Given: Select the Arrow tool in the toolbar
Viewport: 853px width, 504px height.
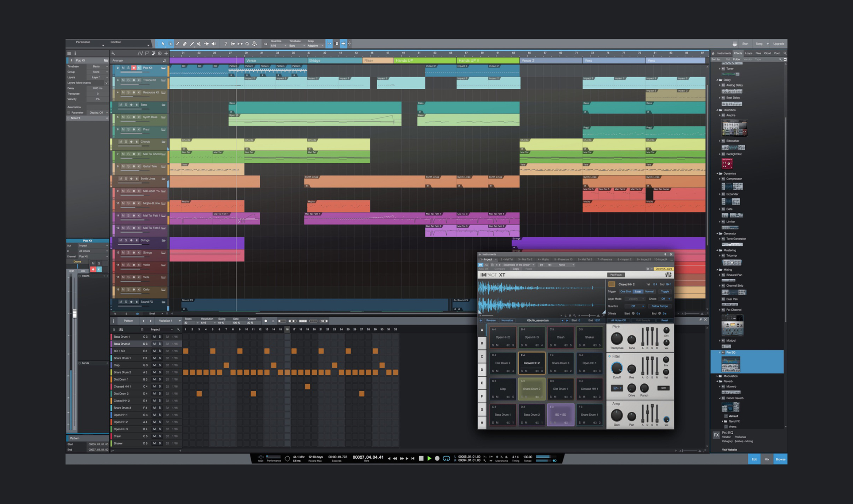Looking at the screenshot, I should pyautogui.click(x=163, y=44).
